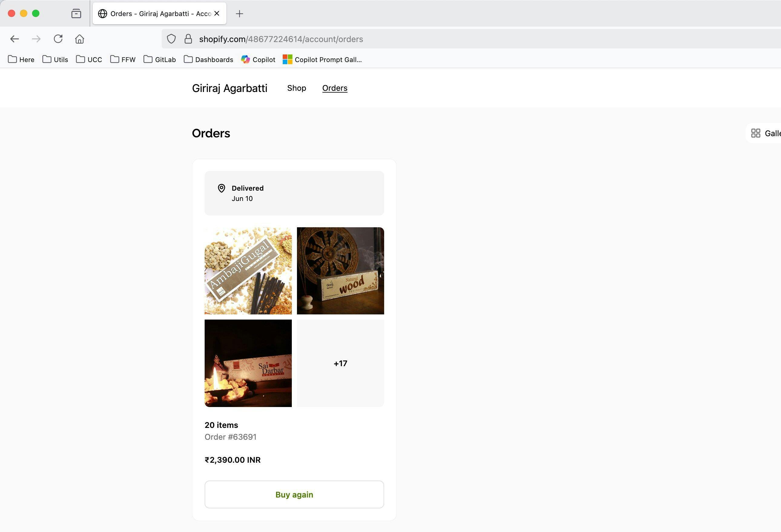Click the shield tracking protection icon
The image size is (781, 532).
pyautogui.click(x=171, y=39)
